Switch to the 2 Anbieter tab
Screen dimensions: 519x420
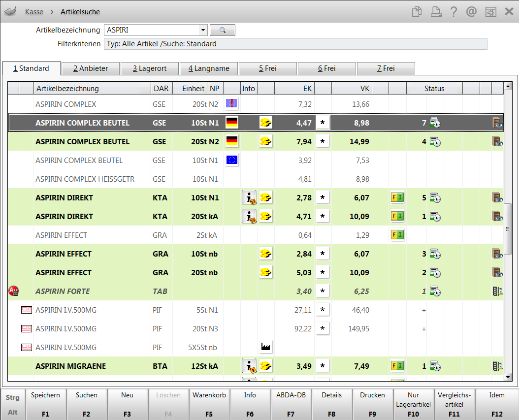coord(91,68)
